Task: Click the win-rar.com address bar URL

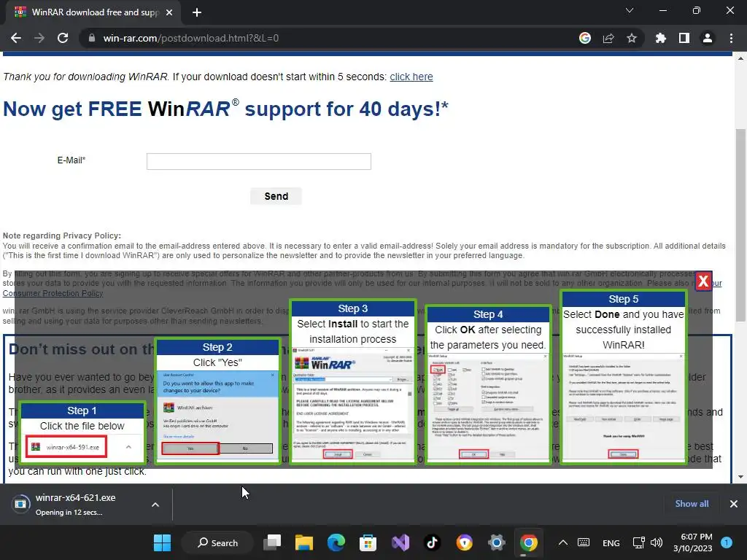Action: coord(190,38)
